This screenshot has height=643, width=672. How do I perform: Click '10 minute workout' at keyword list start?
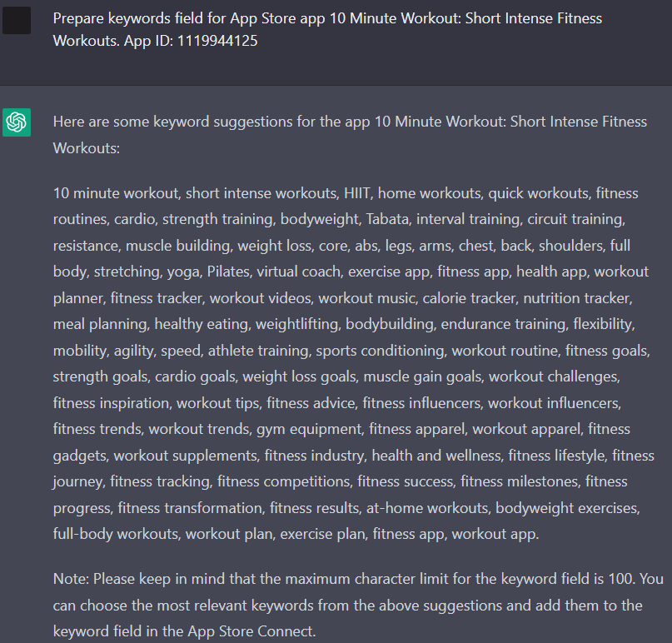[x=115, y=193]
